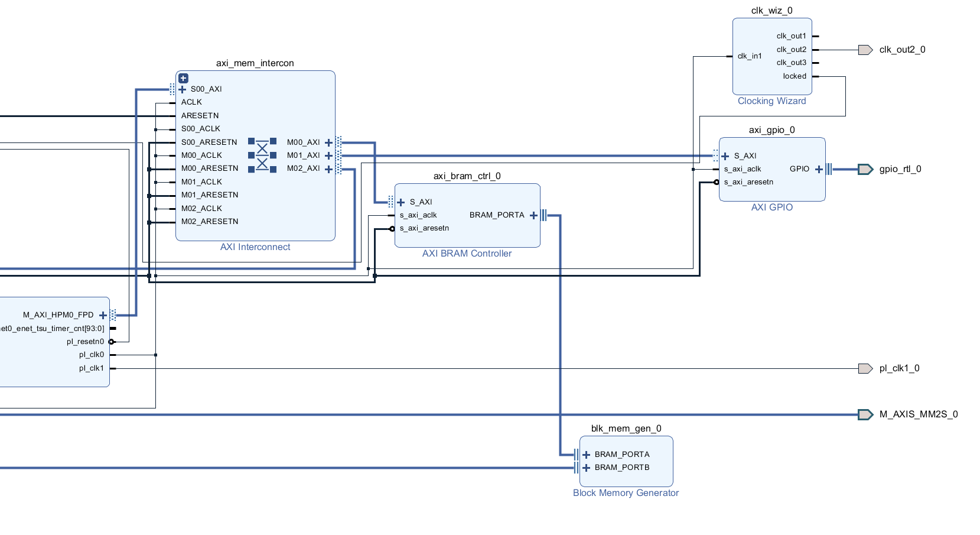Image resolution: width=980 pixels, height=535 pixels.
Task: Select pl_resetn0 pin on the processor block
Action: (x=85, y=342)
